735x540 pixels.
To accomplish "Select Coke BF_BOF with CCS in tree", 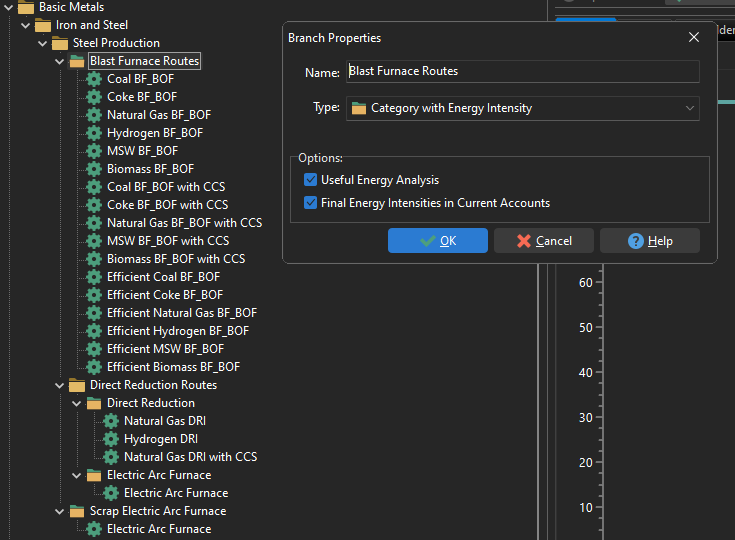I will click(x=167, y=205).
